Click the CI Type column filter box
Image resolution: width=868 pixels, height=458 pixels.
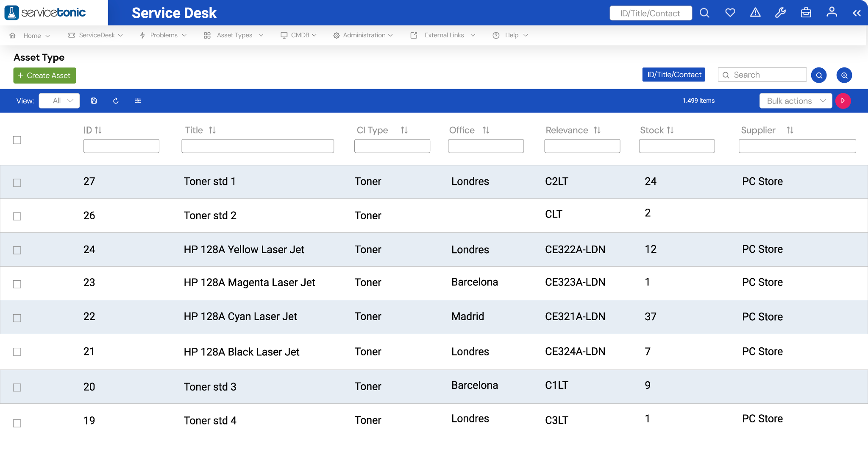[392, 146]
